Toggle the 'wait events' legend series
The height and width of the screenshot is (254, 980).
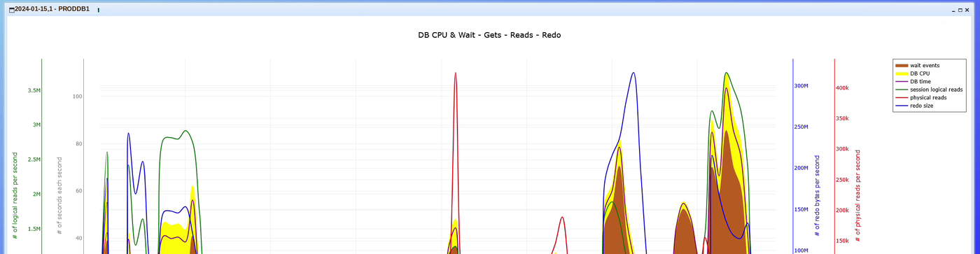[x=917, y=66]
